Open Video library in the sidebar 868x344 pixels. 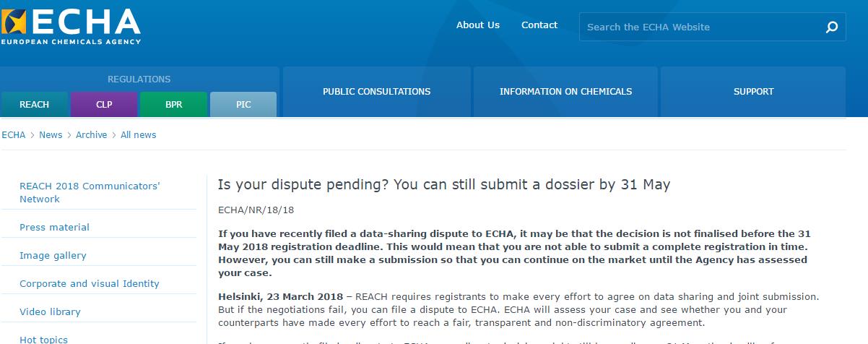click(50, 312)
